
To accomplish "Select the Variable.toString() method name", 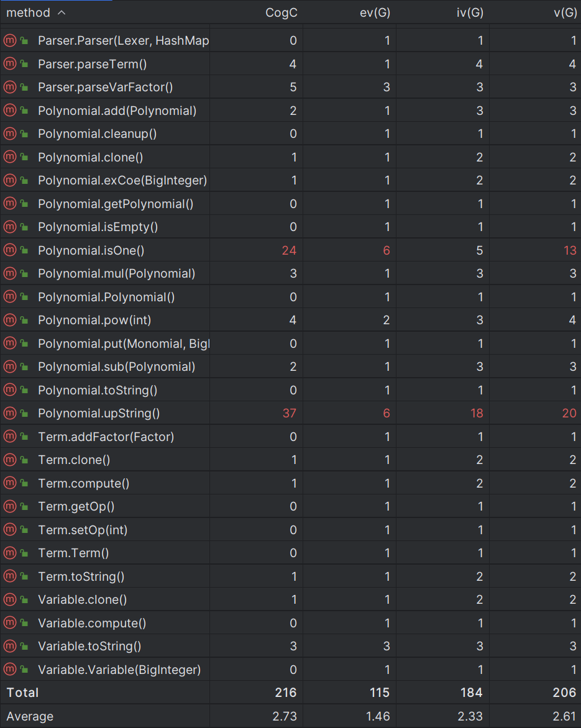I will 89,646.
